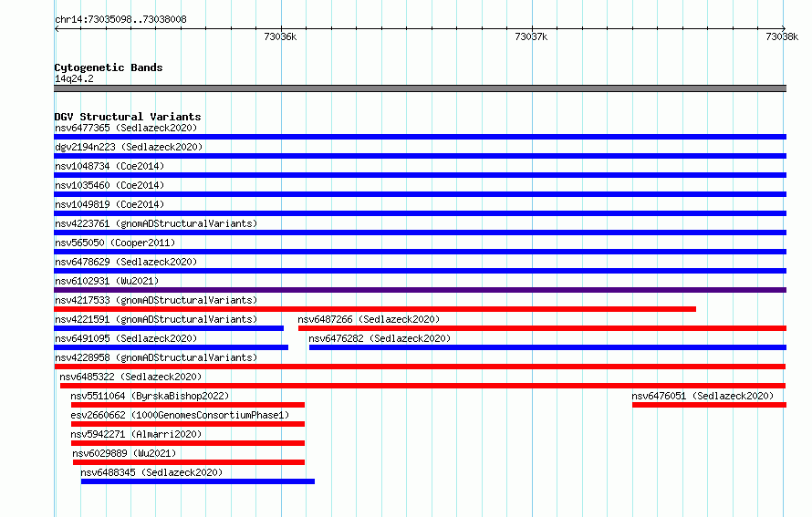Image resolution: width=812 pixels, height=517 pixels.
Task: Select the blue bar under nsv6488345
Action: pos(198,481)
